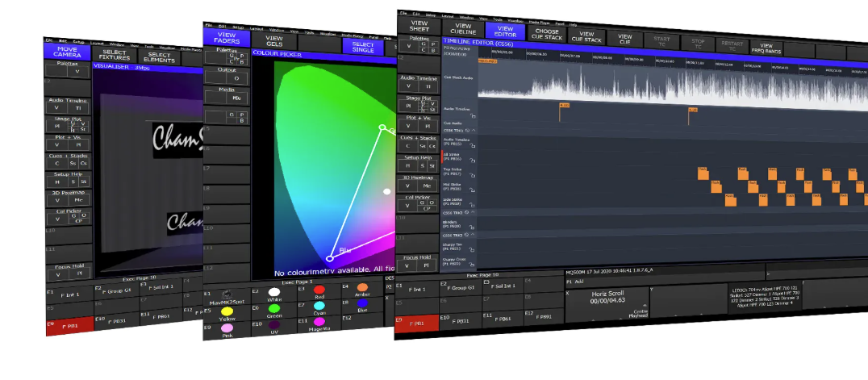Click F Sel Int 1 executor in timeline window
The width and height of the screenshot is (868, 380).
tap(502, 286)
